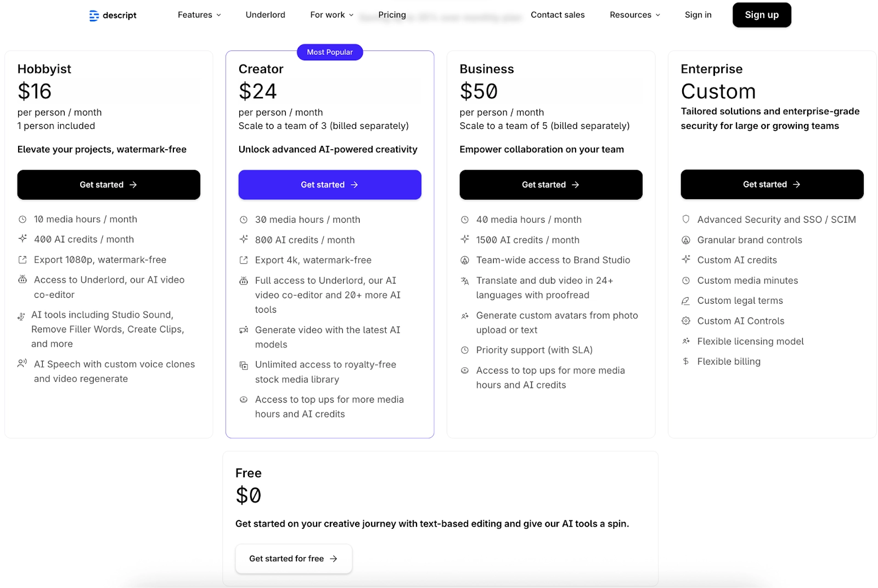The image size is (878, 588).
Task: Select the Pricing menu item
Action: (x=391, y=15)
